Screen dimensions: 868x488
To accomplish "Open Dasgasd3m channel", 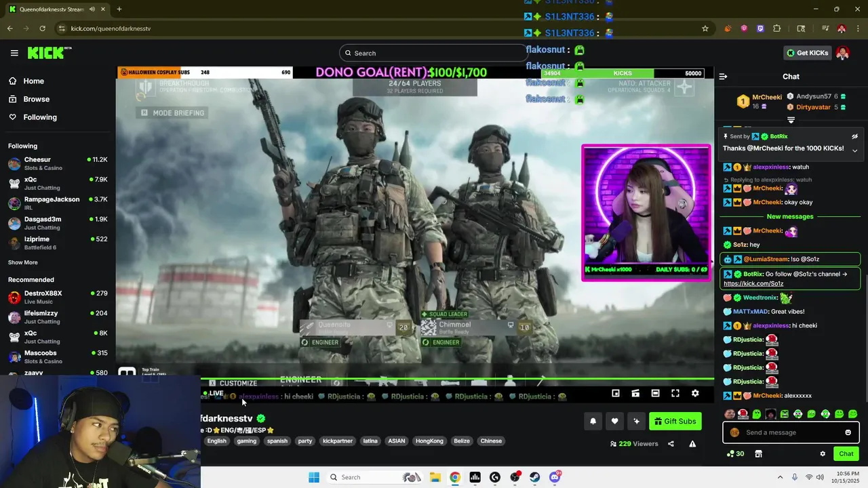I will 57,223.
